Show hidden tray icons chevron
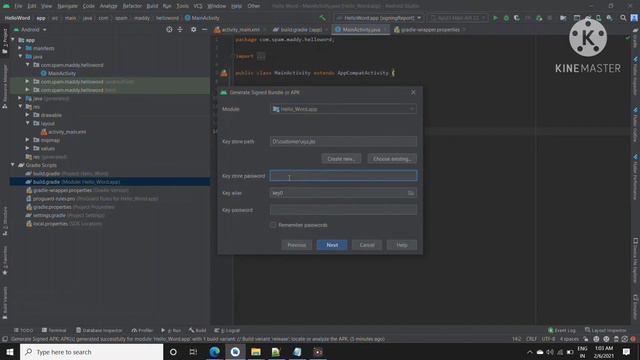Screen dimensions: 640x360 coord(530,352)
